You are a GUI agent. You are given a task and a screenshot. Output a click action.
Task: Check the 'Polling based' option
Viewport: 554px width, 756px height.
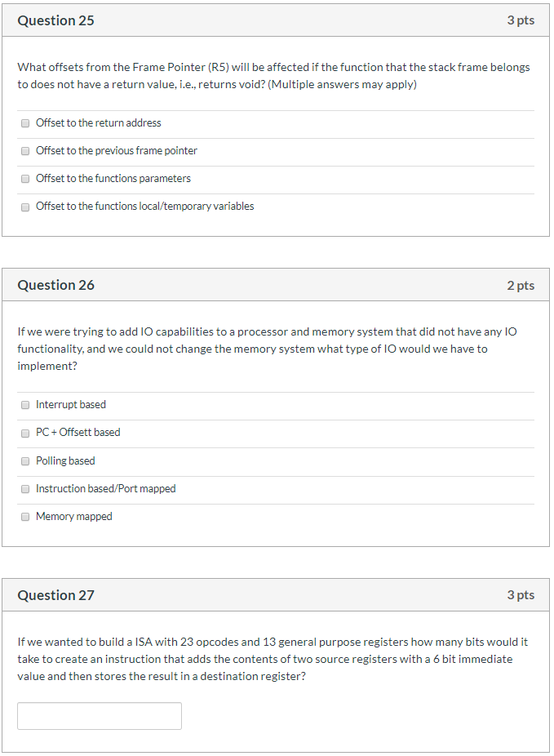[x=24, y=460]
